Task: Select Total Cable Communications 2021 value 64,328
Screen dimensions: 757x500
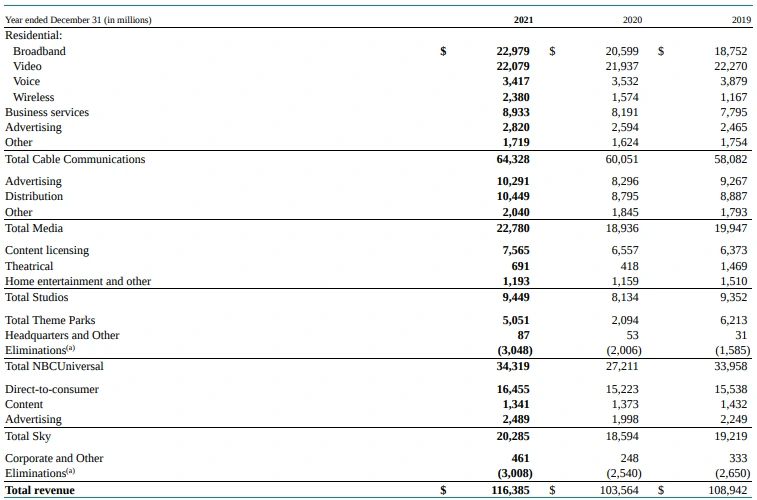Action: click(513, 159)
